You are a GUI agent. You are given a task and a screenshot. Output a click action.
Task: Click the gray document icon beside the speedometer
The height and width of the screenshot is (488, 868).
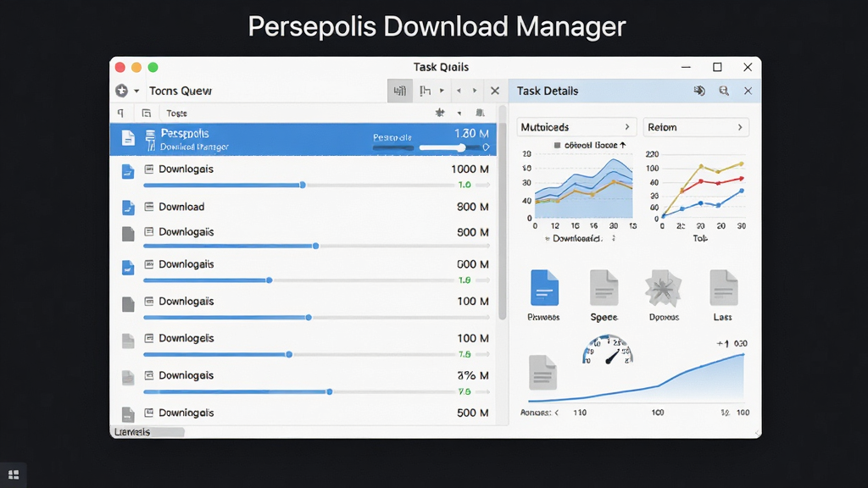coord(542,373)
